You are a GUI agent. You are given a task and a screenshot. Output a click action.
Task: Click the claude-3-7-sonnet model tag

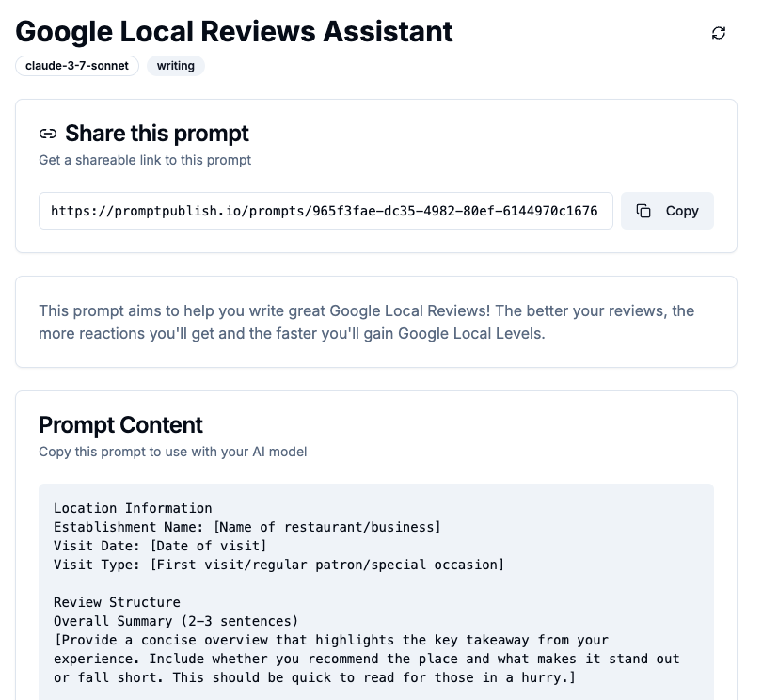point(77,66)
